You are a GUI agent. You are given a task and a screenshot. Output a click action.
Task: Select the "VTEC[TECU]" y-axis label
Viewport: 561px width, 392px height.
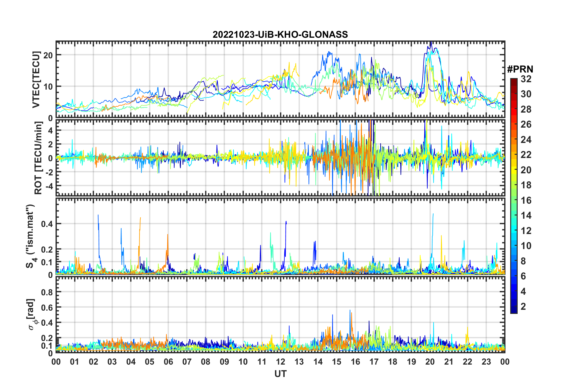[x=36, y=80]
